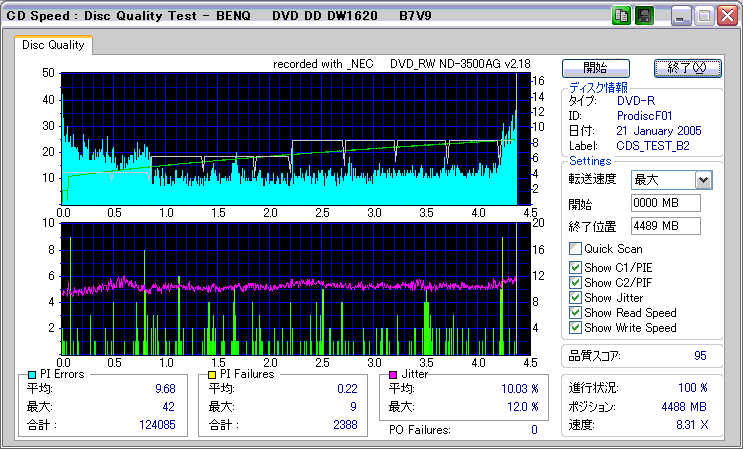
Task: Click the save floppy disk icon
Action: (645, 16)
